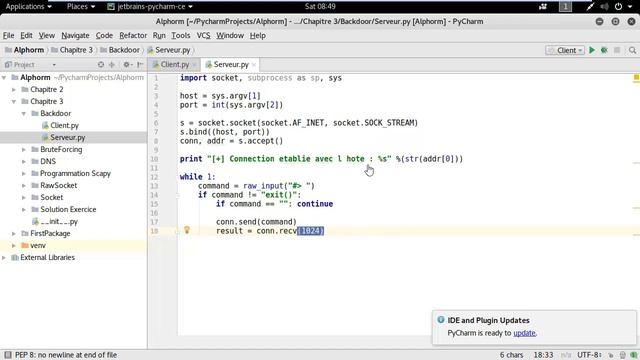The image size is (640, 360).
Task: Collapse the Chapitre 3 folder
Action: tap(14, 101)
